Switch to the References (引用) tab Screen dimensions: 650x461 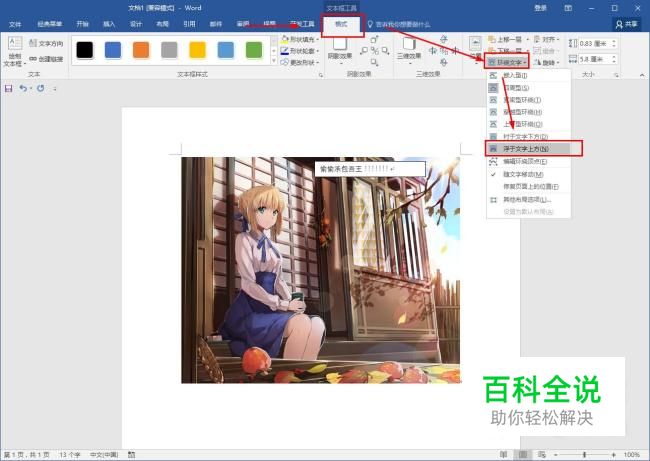click(x=189, y=24)
